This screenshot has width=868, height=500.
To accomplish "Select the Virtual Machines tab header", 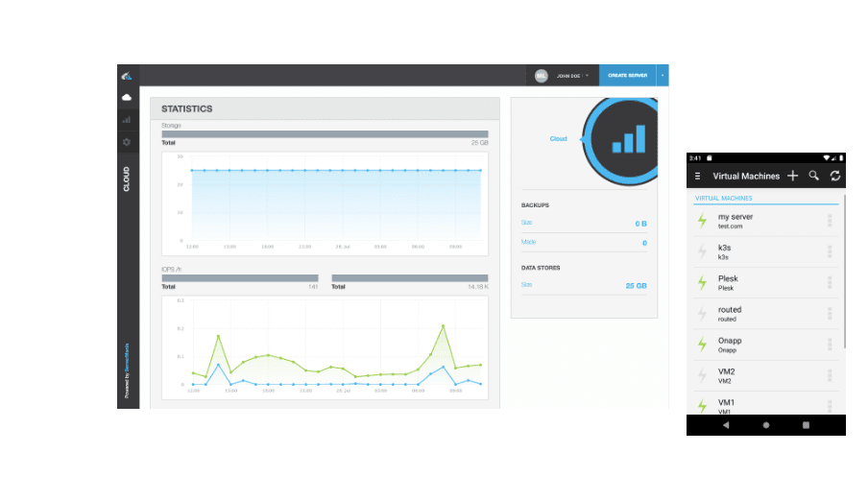I will (x=724, y=199).
